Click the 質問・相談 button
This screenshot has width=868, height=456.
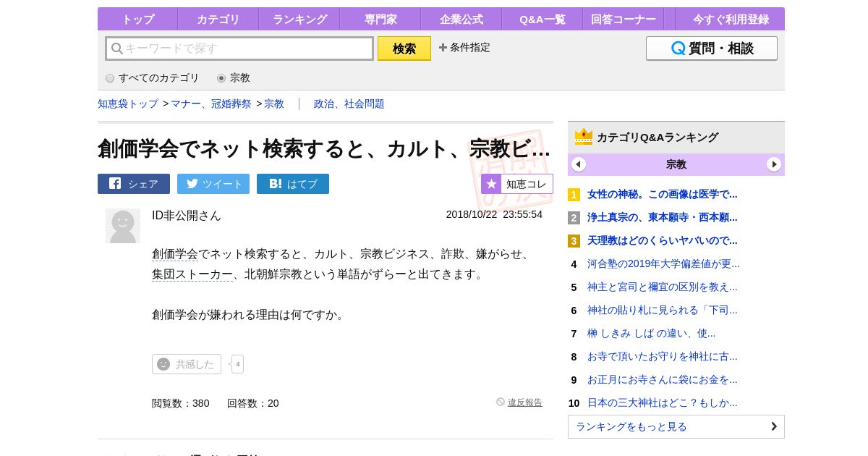pyautogui.click(x=712, y=48)
